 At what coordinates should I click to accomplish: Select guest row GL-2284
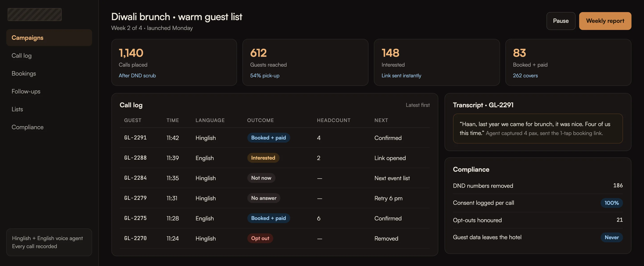pos(275,178)
